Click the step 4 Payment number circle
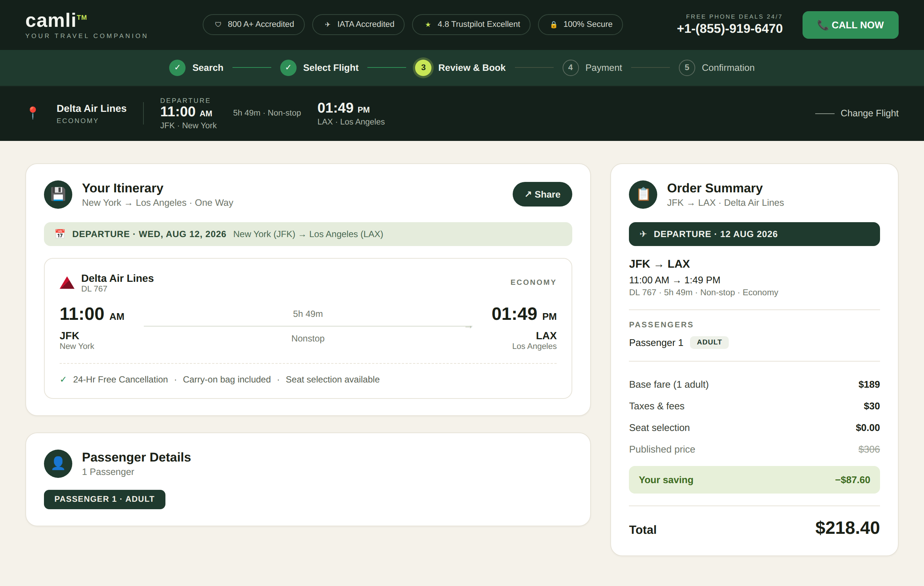Image resolution: width=924 pixels, height=586 pixels. pos(570,67)
